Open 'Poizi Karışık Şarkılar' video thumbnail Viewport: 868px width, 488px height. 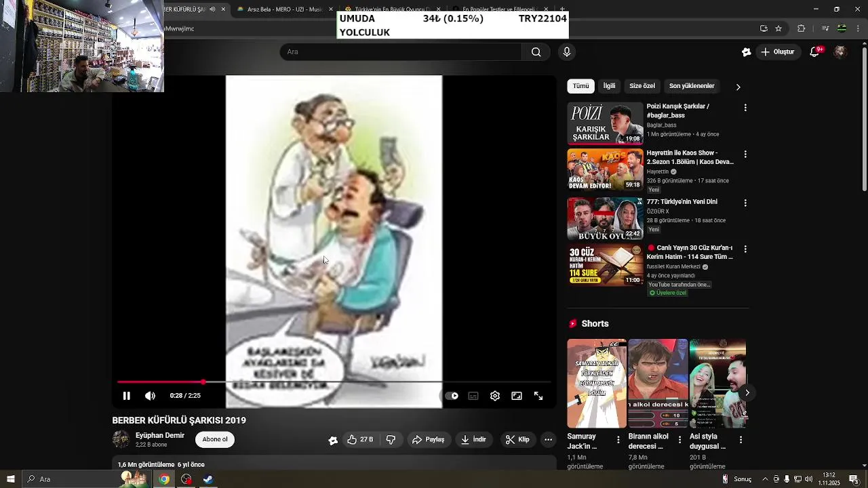point(605,123)
